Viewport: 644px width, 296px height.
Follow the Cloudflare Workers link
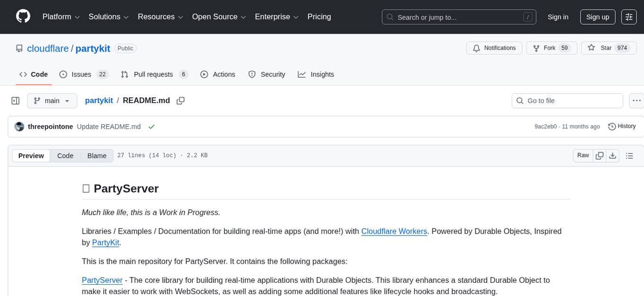[394, 231]
